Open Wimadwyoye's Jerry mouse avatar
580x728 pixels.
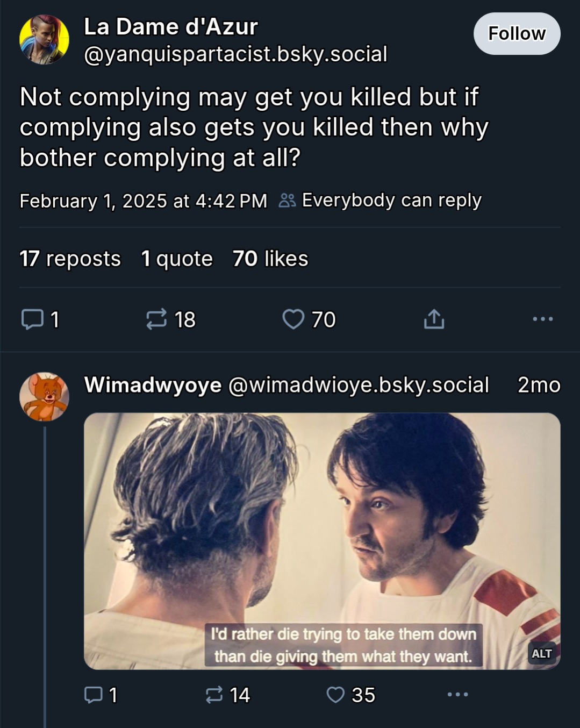click(x=44, y=397)
